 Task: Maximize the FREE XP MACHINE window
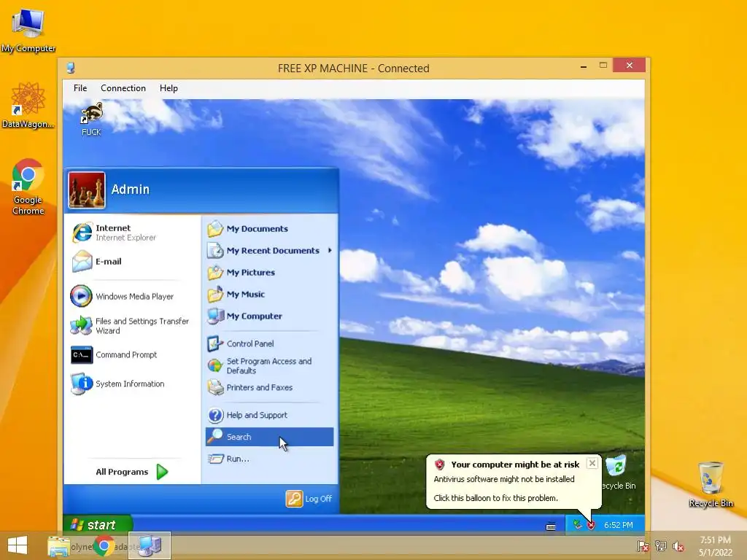point(603,66)
